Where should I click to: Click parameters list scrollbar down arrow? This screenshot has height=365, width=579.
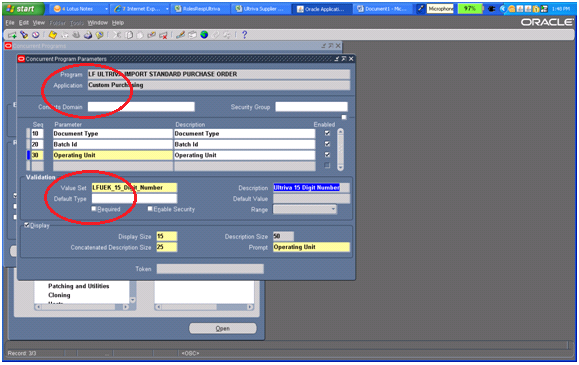(340, 167)
